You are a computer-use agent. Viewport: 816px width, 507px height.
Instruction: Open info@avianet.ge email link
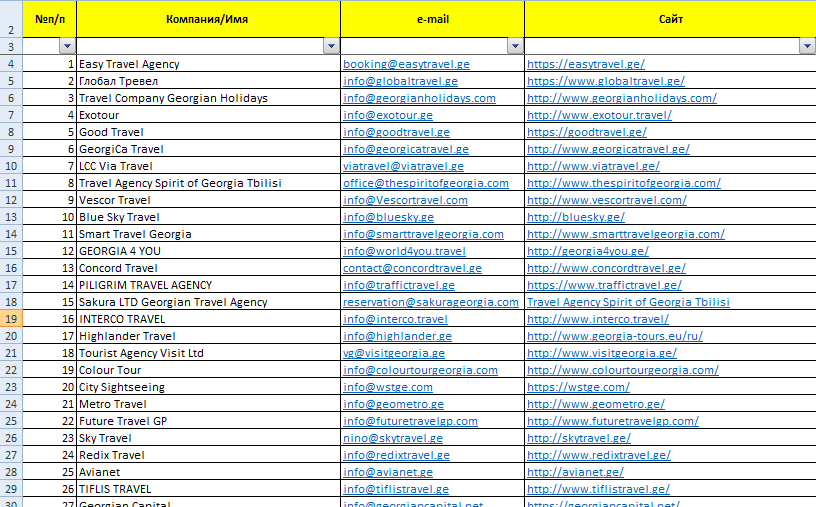click(388, 472)
